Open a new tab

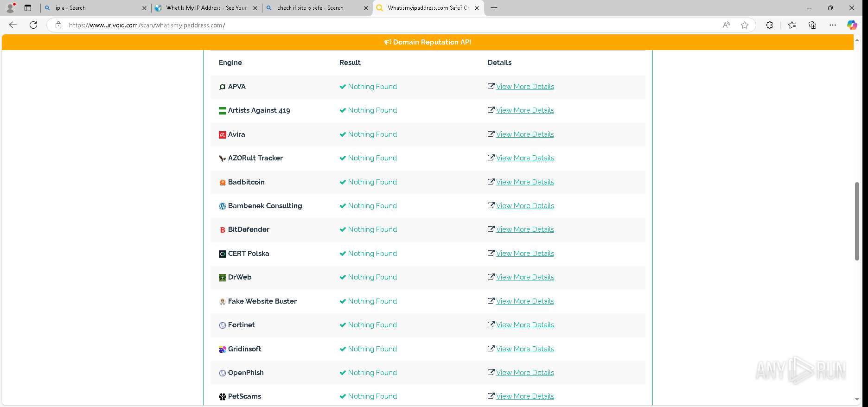(x=494, y=8)
